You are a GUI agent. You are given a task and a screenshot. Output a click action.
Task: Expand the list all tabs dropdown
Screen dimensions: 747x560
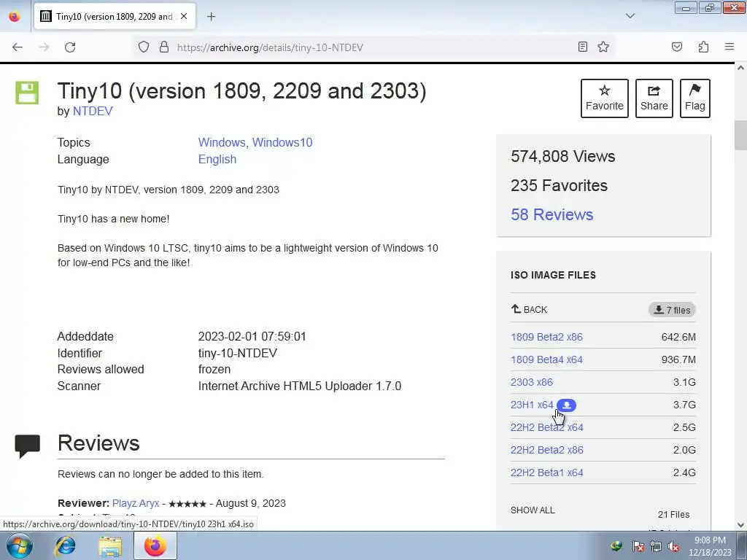[x=630, y=16]
